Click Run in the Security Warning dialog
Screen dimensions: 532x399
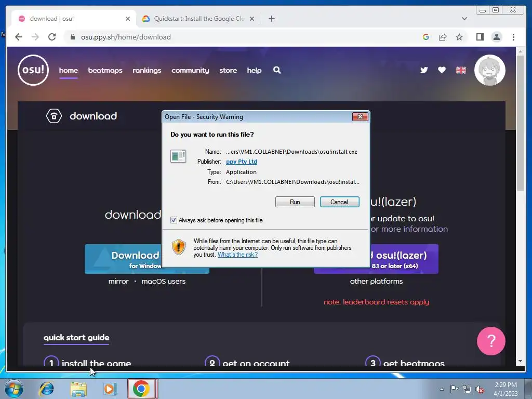point(295,202)
